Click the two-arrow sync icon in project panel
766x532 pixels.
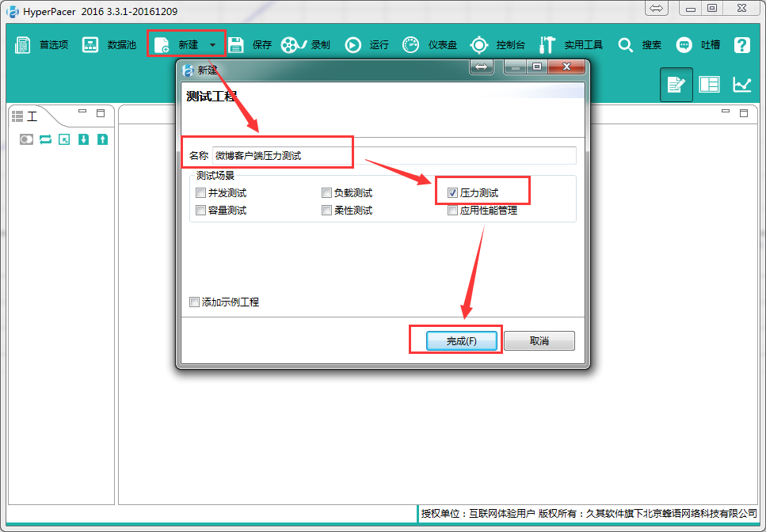(45, 139)
